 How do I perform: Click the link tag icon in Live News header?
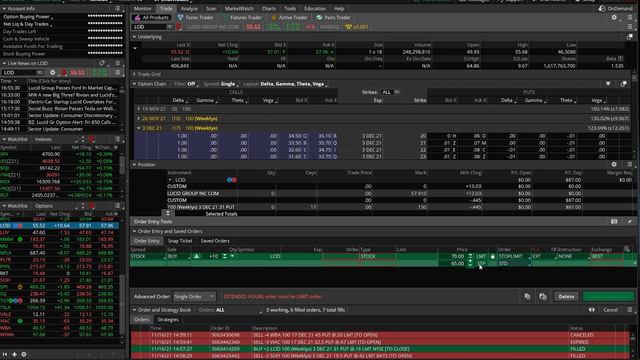point(102,63)
